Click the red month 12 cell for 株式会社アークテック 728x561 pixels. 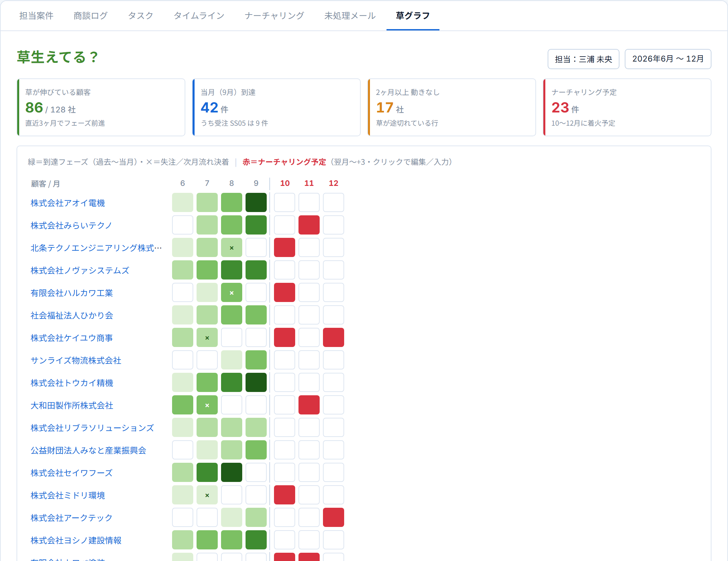(333, 517)
